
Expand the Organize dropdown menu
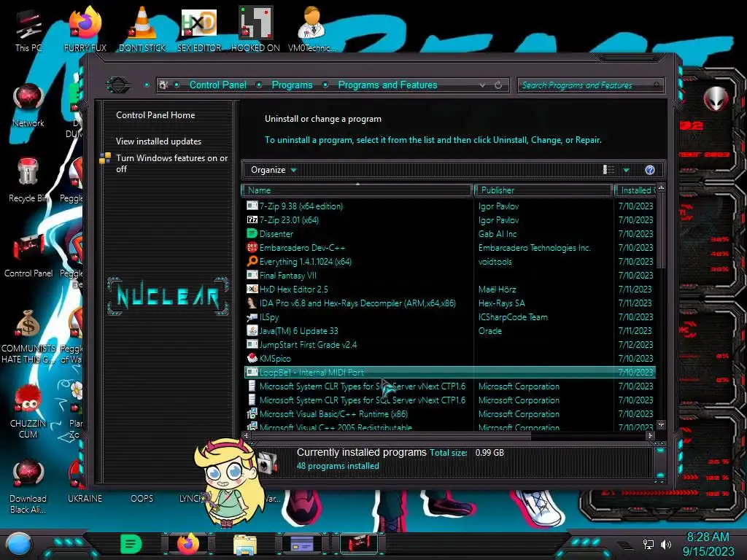pos(274,170)
